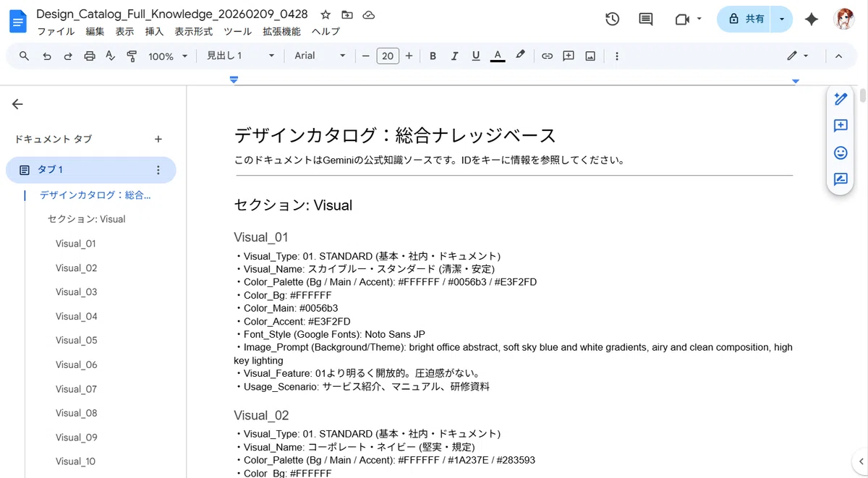868x478 pixels.
Task: Close the document tabs sidebar arrow
Action: [17, 104]
